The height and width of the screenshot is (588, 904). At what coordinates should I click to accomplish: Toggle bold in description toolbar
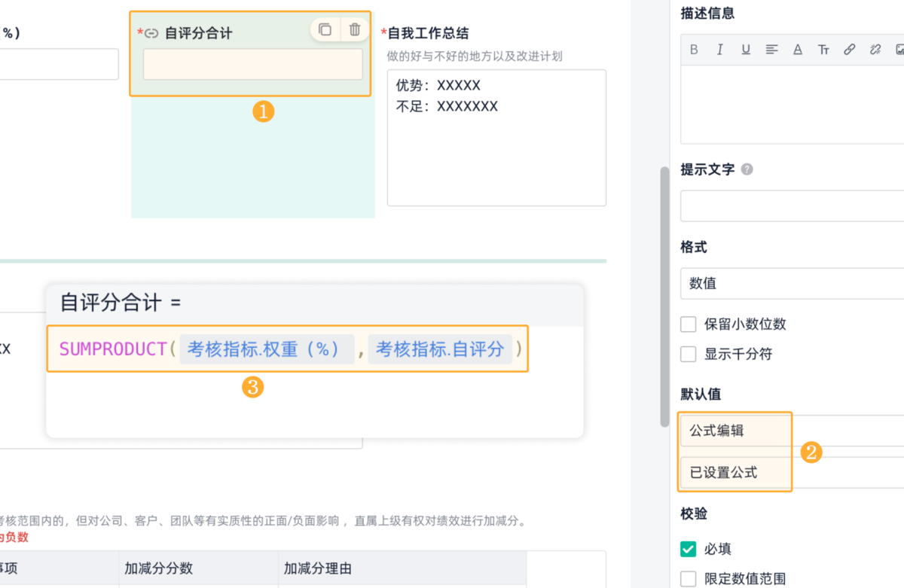tap(694, 50)
